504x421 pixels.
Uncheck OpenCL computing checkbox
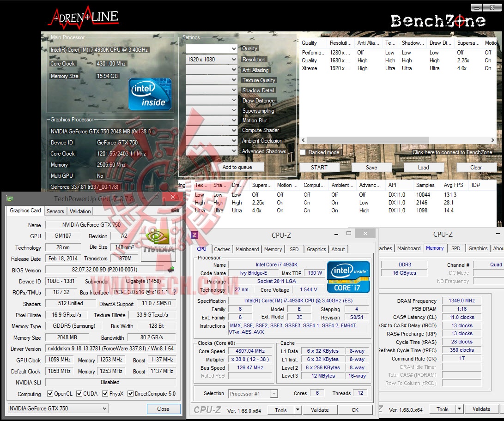pos(50,393)
